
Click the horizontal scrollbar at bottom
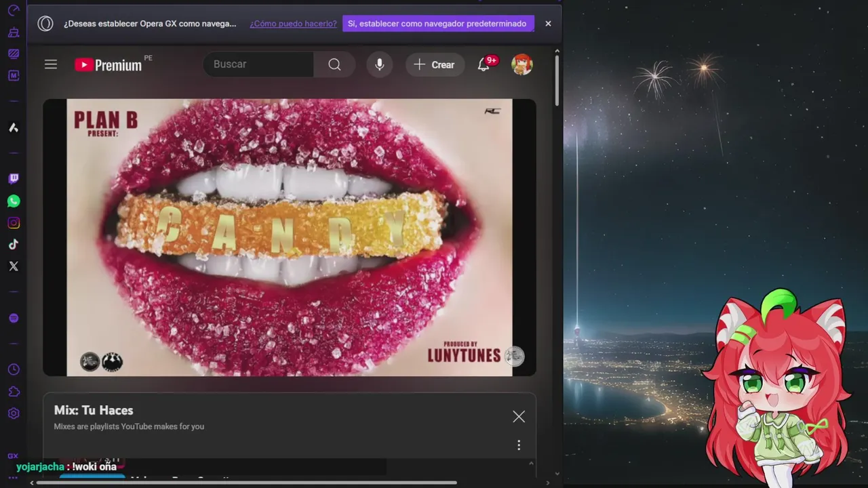[x=246, y=483]
